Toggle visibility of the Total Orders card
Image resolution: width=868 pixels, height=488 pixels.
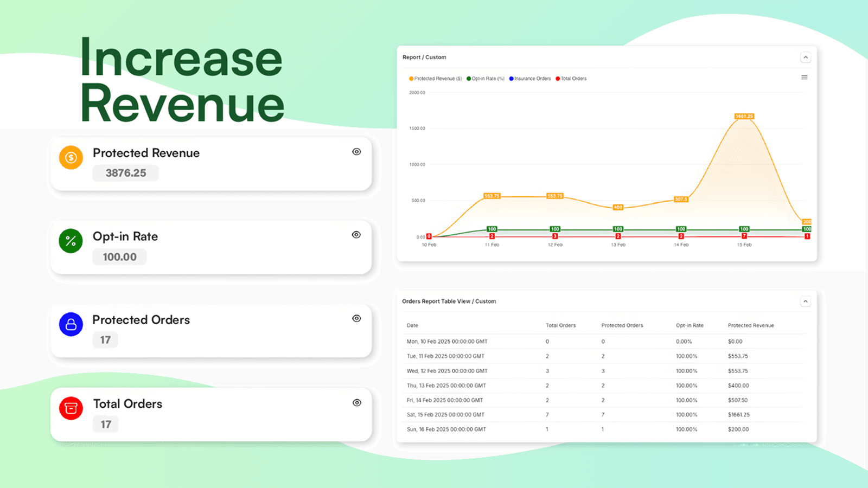[356, 402]
